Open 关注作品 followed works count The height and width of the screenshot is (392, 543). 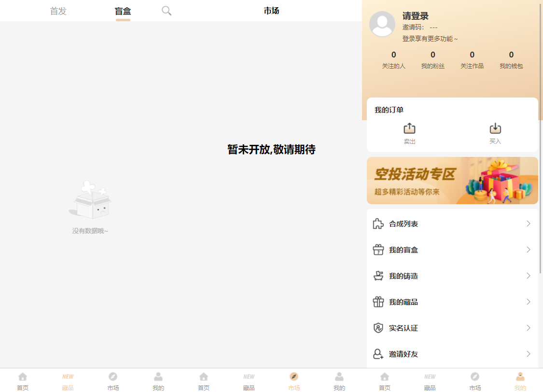pyautogui.click(x=472, y=60)
